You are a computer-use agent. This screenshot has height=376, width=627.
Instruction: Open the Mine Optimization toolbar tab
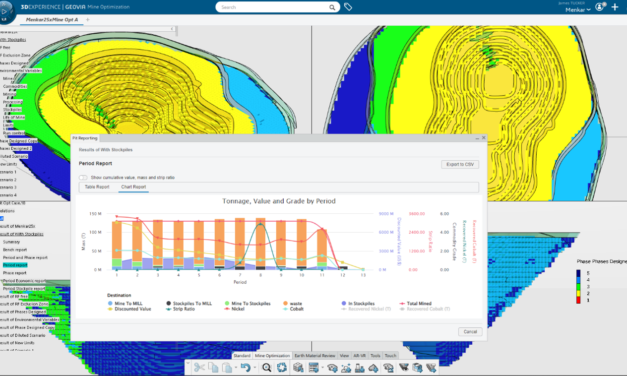point(272,355)
